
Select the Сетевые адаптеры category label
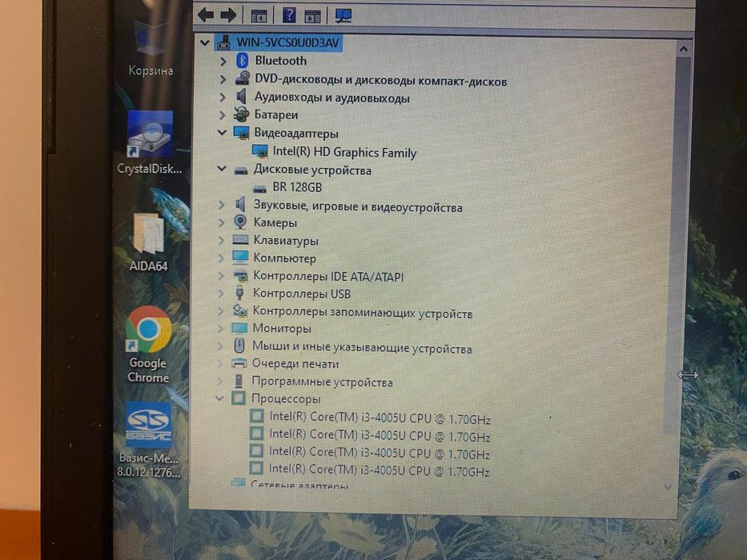299,486
